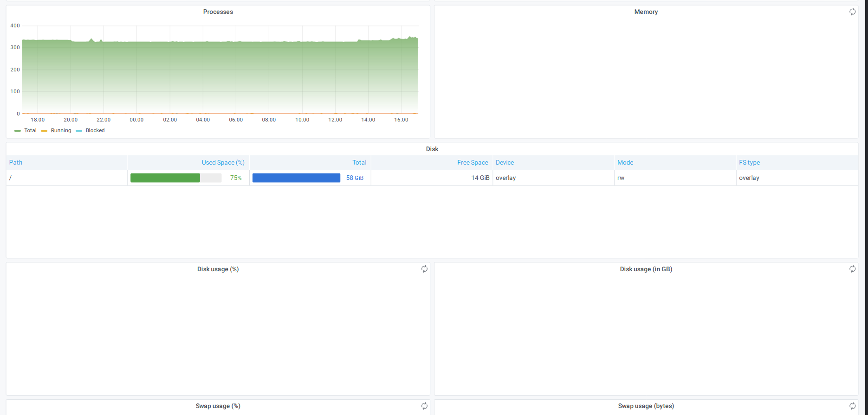The image size is (868, 415).
Task: Sort Disk table by Total column
Action: [359, 162]
